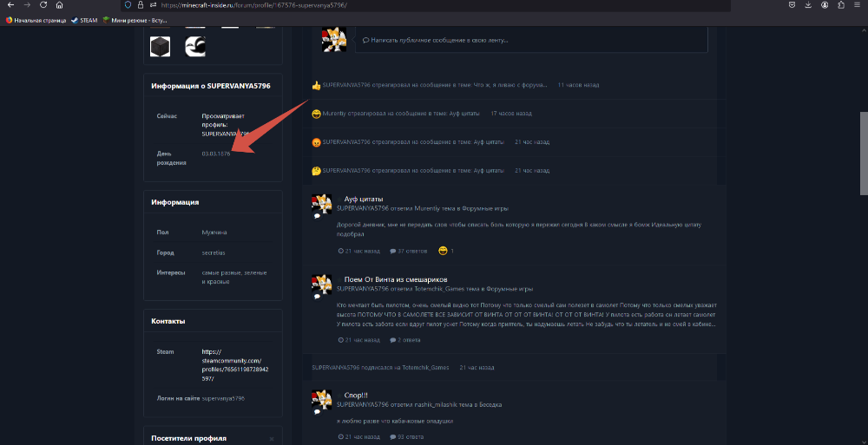Open the Firefox hamburger application menu
The width and height of the screenshot is (868, 445).
coord(858,5)
